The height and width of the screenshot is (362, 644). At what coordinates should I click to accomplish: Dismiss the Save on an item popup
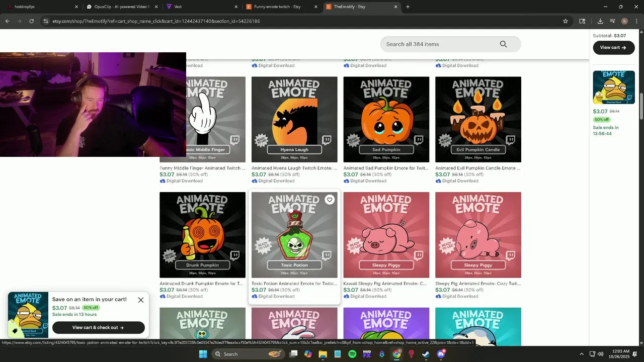[x=141, y=300]
